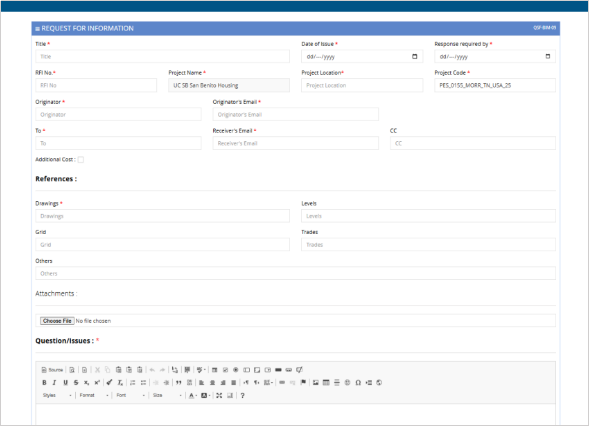This screenshot has width=590, height=426.
Task: Toggle italic formatting in the editor
Action: [x=55, y=382]
